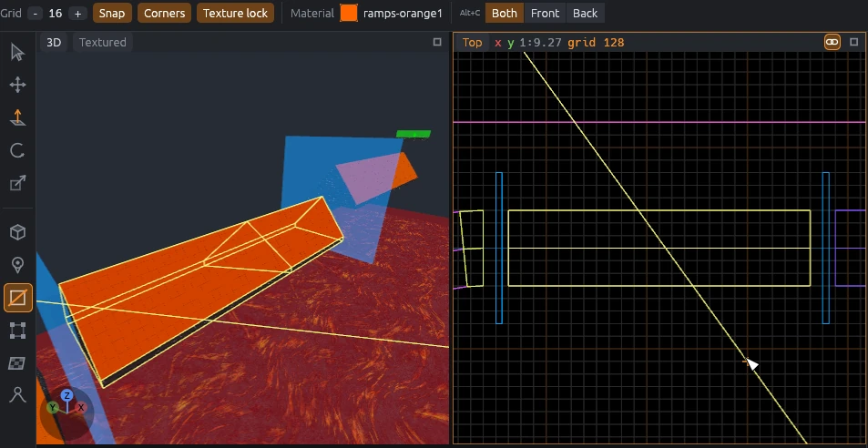Choose the entity placement pin tool
The height and width of the screenshot is (448, 868).
pos(17,265)
